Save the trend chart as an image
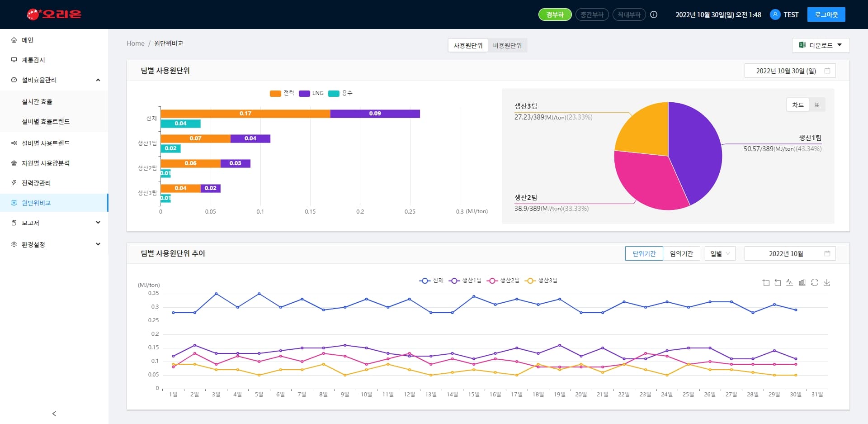The image size is (868, 424). coord(827,282)
